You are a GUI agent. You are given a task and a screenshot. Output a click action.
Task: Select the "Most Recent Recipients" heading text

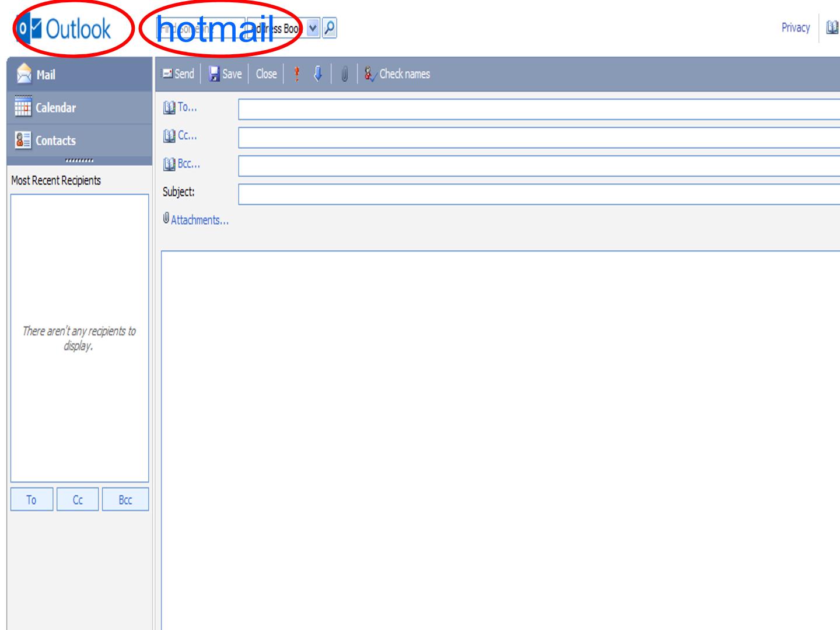point(56,180)
